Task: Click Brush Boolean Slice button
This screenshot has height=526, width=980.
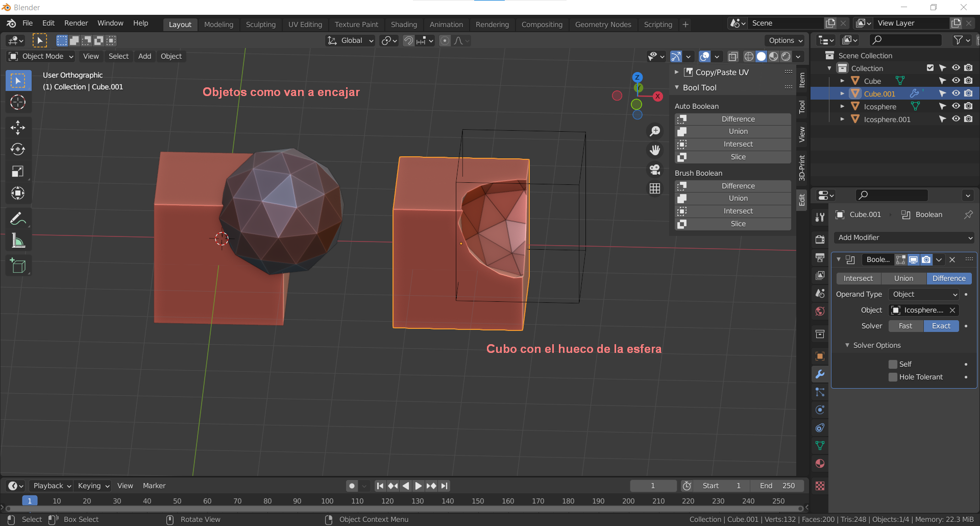Action: pos(733,224)
